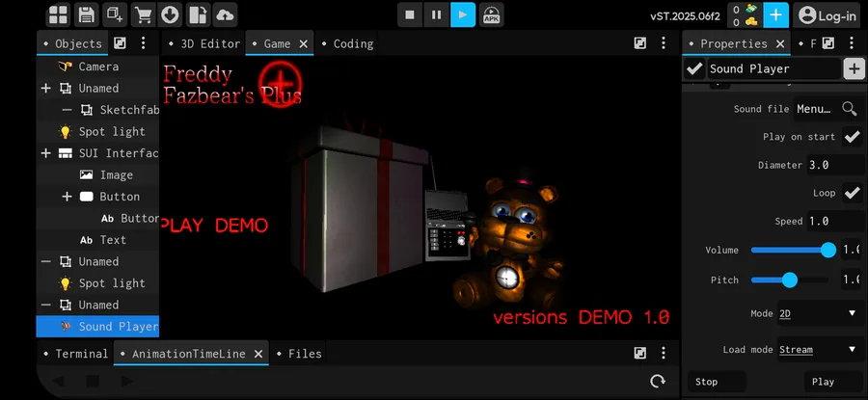Image resolution: width=868 pixels, height=400 pixels.
Task: Click the Sound file Menu... field
Action: pos(815,109)
